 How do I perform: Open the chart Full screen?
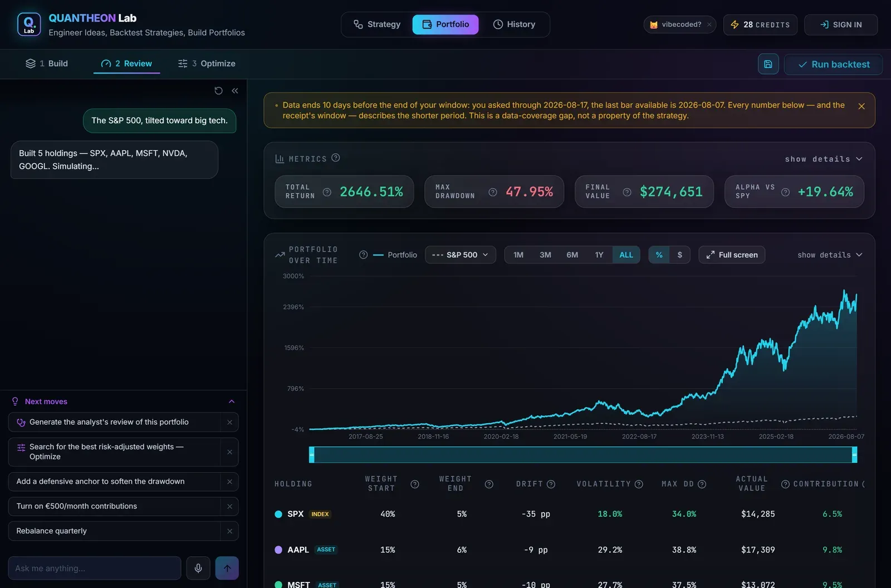pos(732,254)
